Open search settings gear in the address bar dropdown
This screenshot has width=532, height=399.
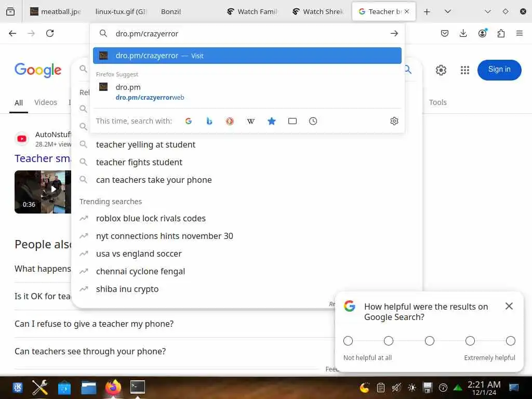[x=394, y=121]
